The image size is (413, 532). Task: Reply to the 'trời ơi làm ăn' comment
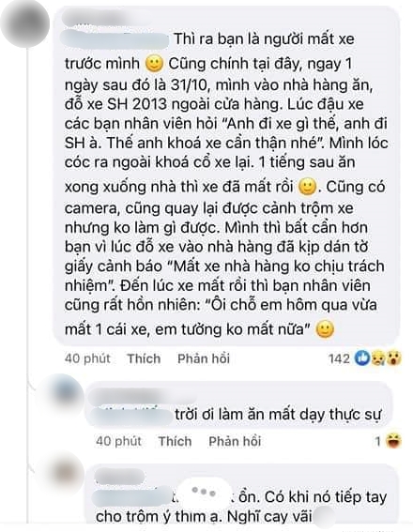pos(235,441)
